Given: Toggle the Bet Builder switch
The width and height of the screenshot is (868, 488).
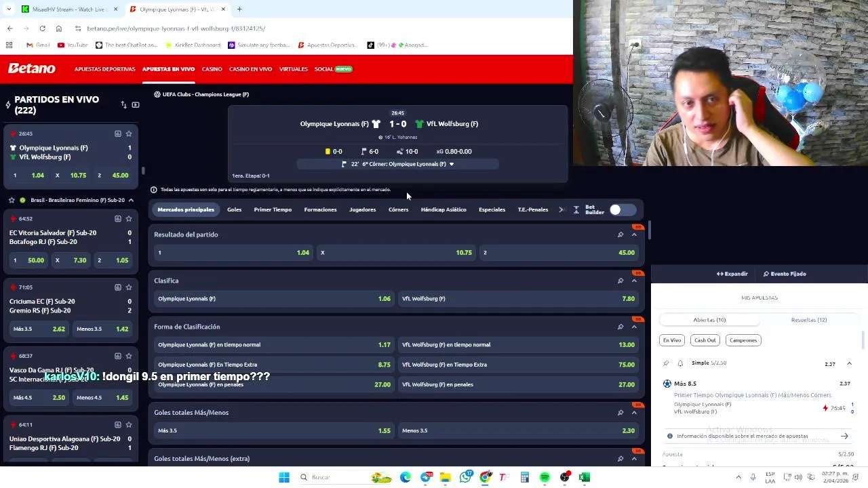Looking at the screenshot, I should coord(622,210).
